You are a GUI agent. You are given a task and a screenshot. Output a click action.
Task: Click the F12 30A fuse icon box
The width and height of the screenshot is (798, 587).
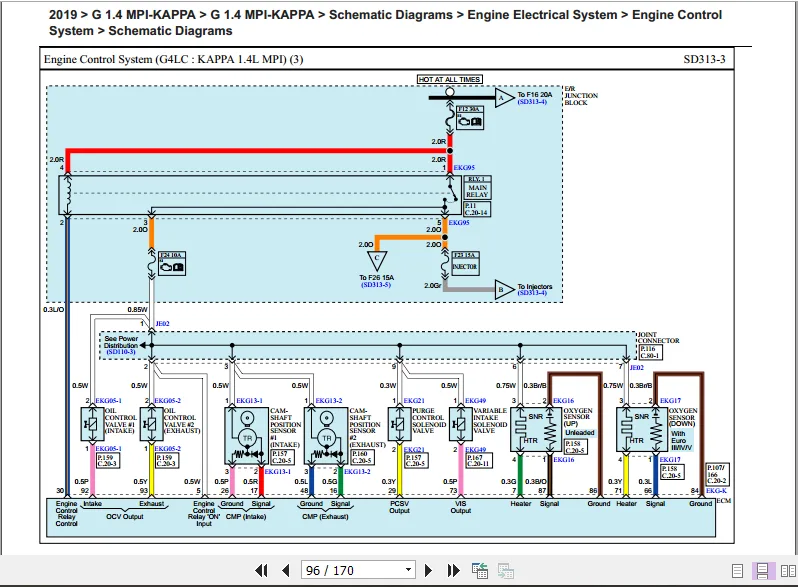(470, 118)
